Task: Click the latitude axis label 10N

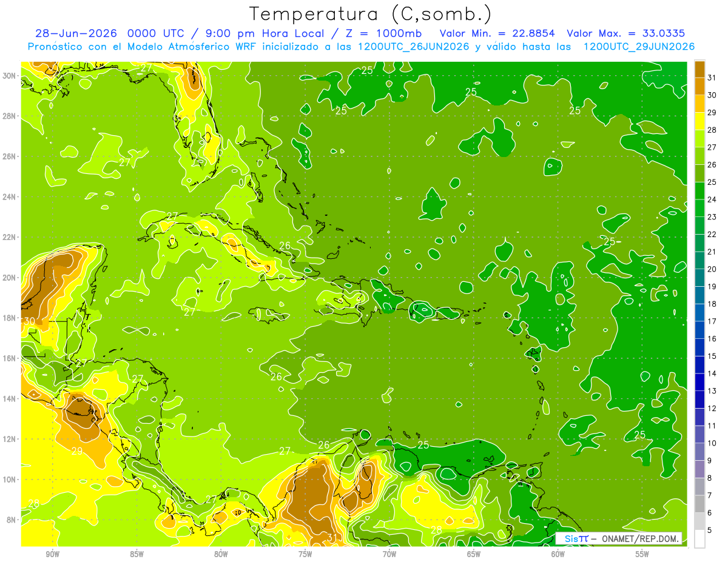Action: click(10, 480)
